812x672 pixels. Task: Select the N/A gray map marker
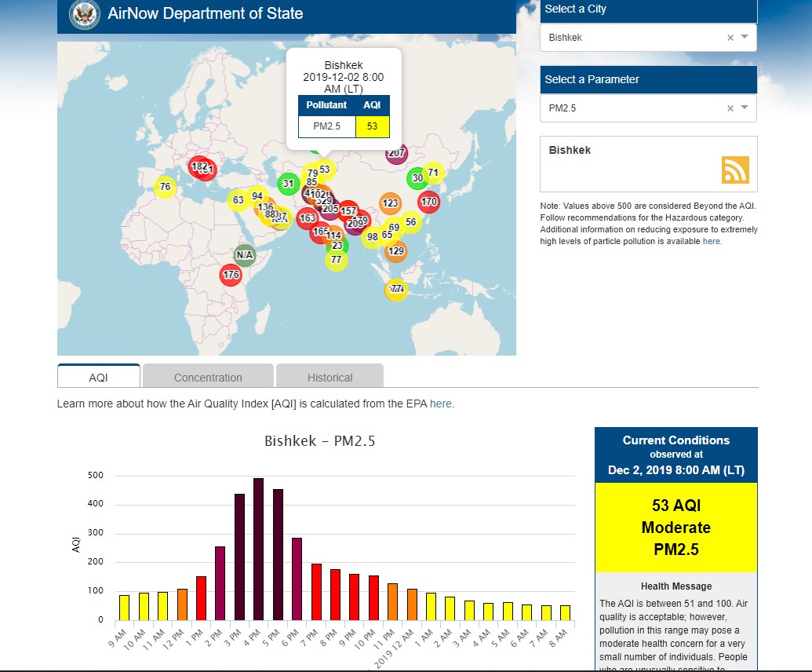pos(245,255)
